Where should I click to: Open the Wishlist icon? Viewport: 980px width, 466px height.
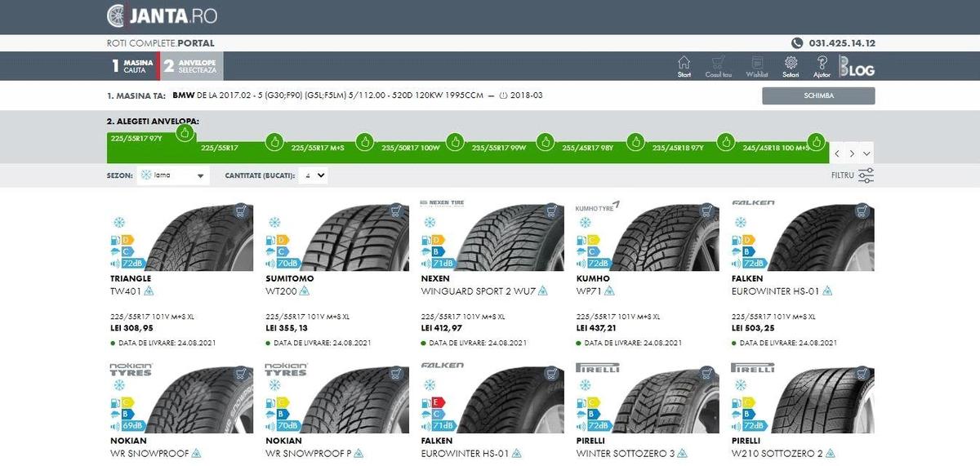(757, 66)
